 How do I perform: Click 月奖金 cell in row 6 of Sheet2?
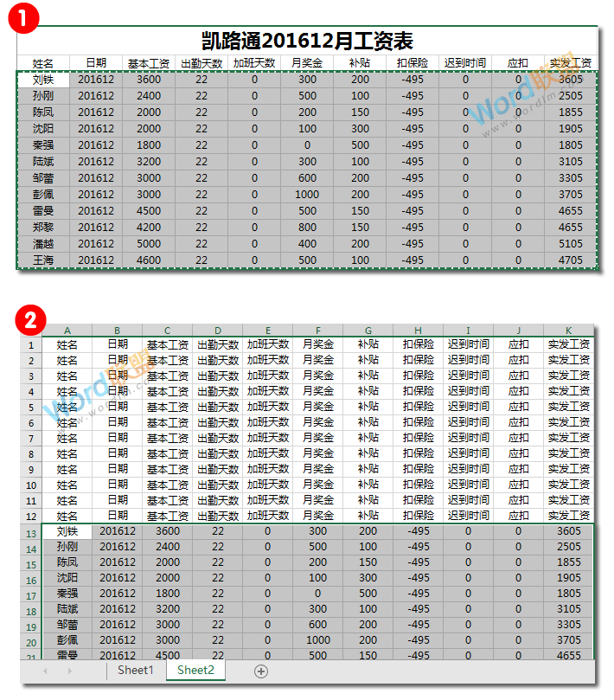point(318,422)
